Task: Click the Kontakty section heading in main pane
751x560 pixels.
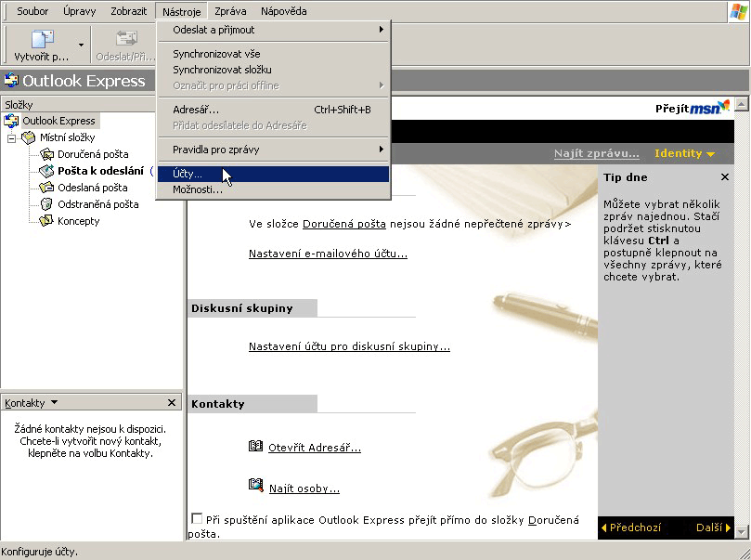Action: 218,404
